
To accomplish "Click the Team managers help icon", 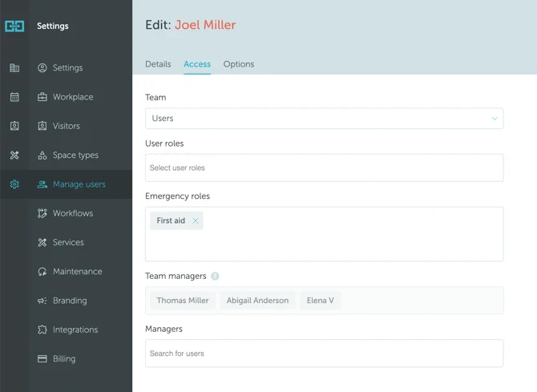I will [x=215, y=277].
